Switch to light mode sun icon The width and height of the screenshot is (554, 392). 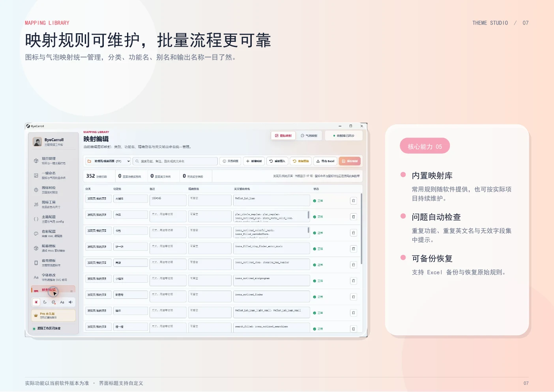[x=36, y=302]
